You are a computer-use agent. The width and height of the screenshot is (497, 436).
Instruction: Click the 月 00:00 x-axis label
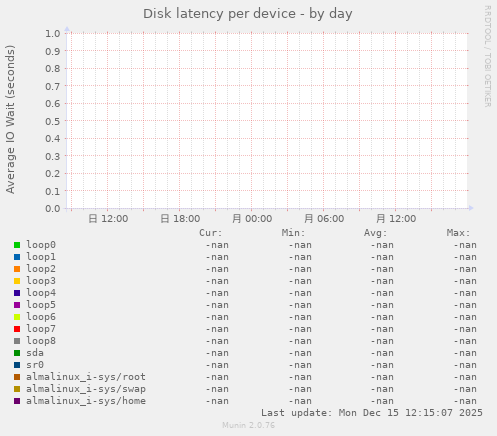click(252, 219)
